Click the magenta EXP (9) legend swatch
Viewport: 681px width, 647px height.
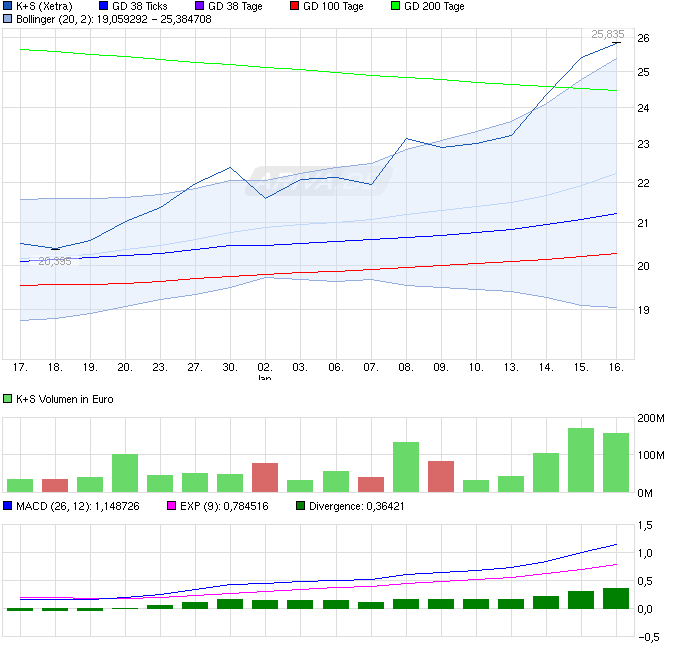(x=170, y=507)
